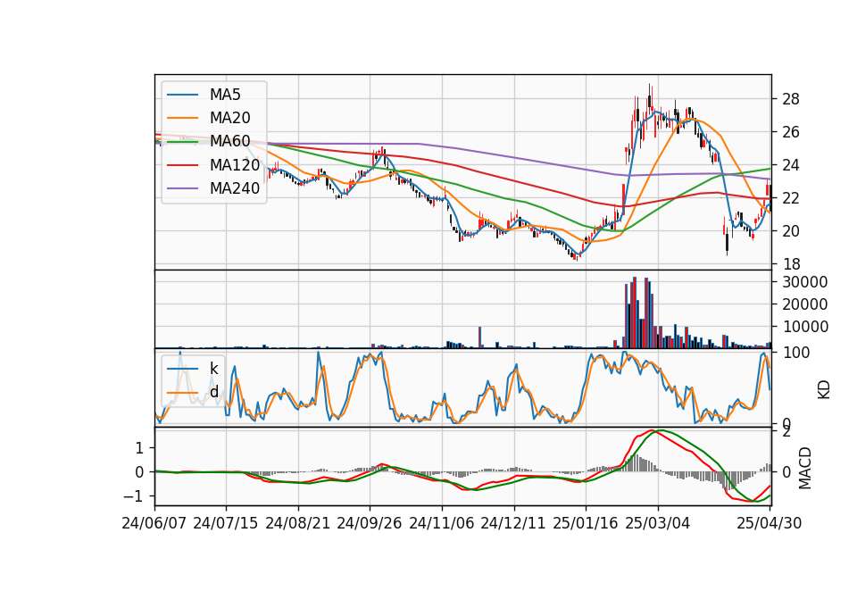Click the MACD left axis value −1

[132, 497]
